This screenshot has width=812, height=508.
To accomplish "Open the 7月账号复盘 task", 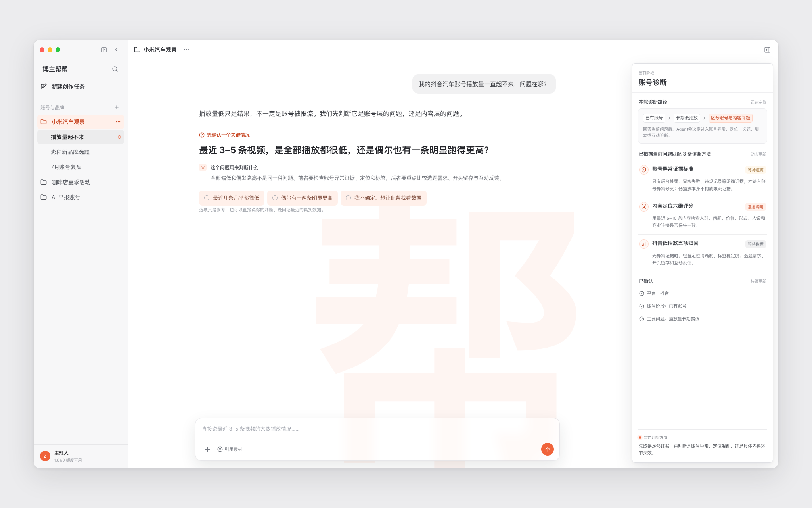I will click(81, 167).
